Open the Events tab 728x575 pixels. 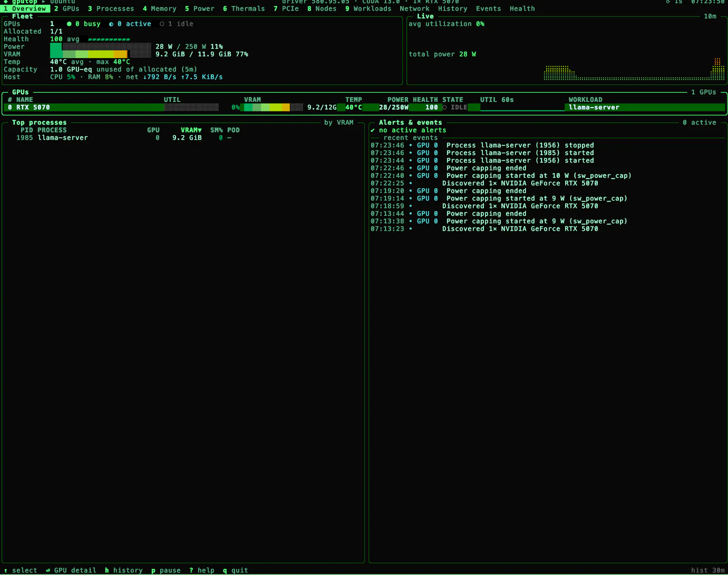488,9
